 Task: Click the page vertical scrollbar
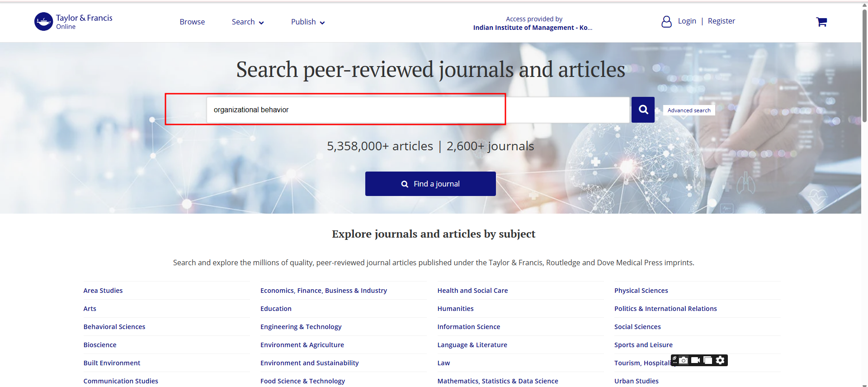(x=864, y=63)
